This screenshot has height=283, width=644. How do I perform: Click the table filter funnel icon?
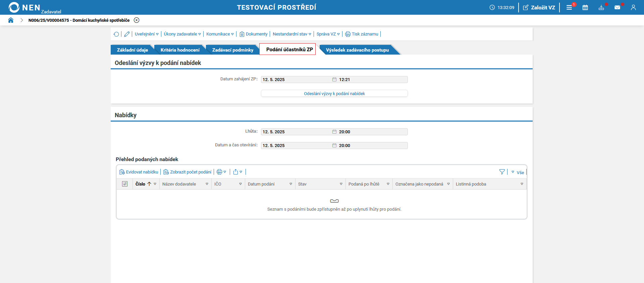[502, 172]
